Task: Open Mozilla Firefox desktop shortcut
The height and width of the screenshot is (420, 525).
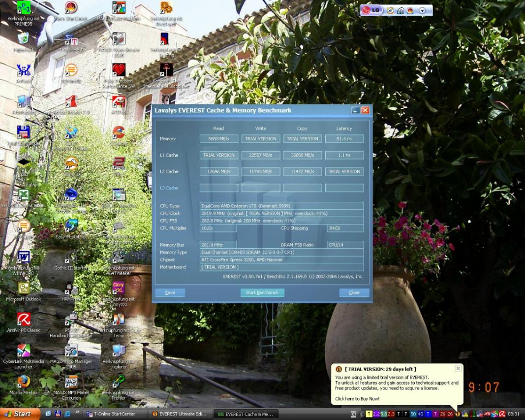Action: [x=23, y=382]
